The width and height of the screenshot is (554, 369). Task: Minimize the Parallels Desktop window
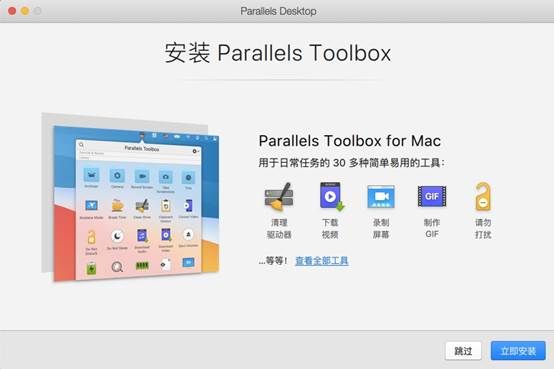(x=25, y=11)
